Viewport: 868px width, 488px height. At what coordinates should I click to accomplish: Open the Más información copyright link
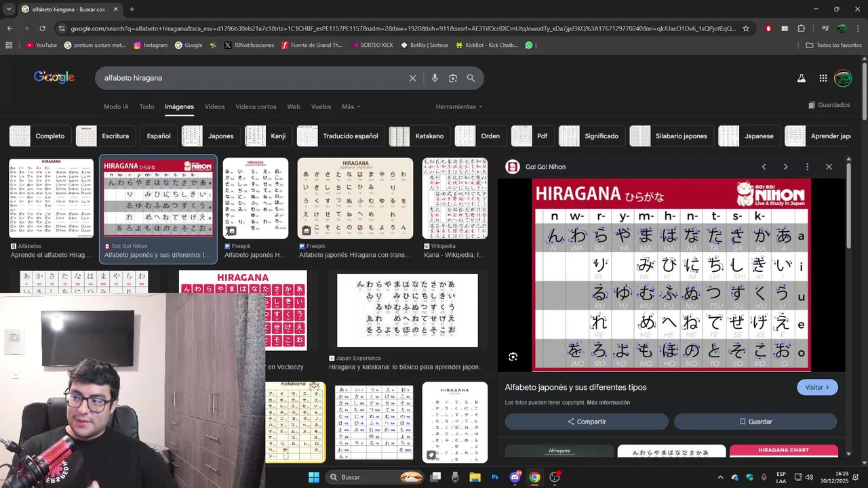(608, 403)
